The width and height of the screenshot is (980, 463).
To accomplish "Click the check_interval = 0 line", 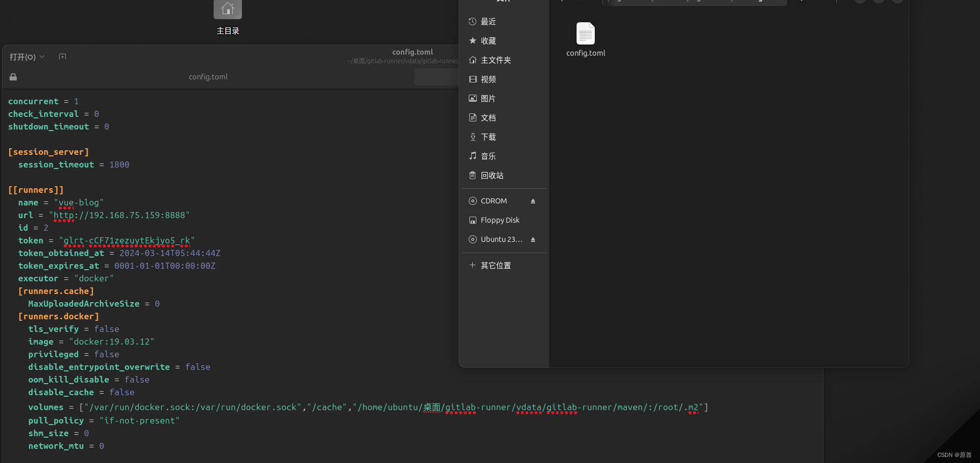I will [x=54, y=114].
